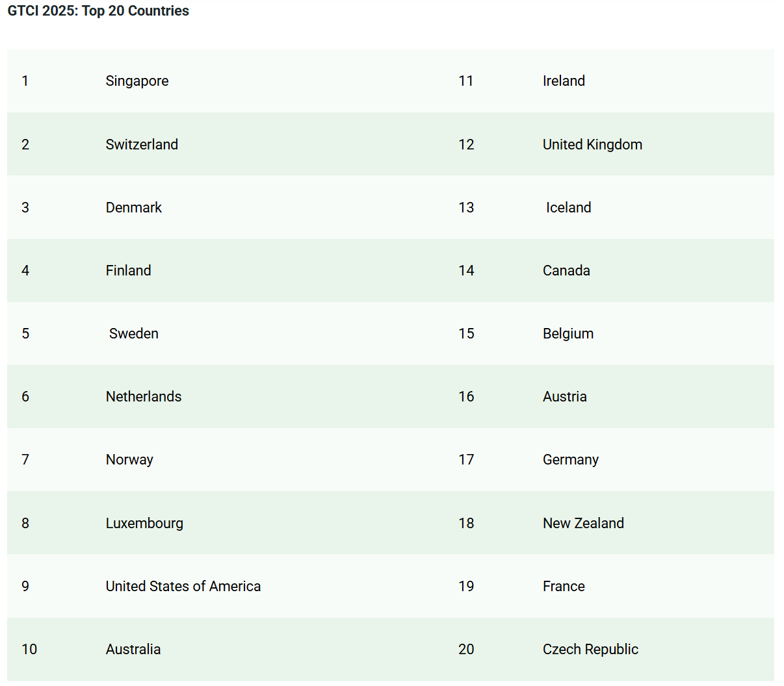Select the Ireland country cell
784x686 pixels.
[x=564, y=81]
